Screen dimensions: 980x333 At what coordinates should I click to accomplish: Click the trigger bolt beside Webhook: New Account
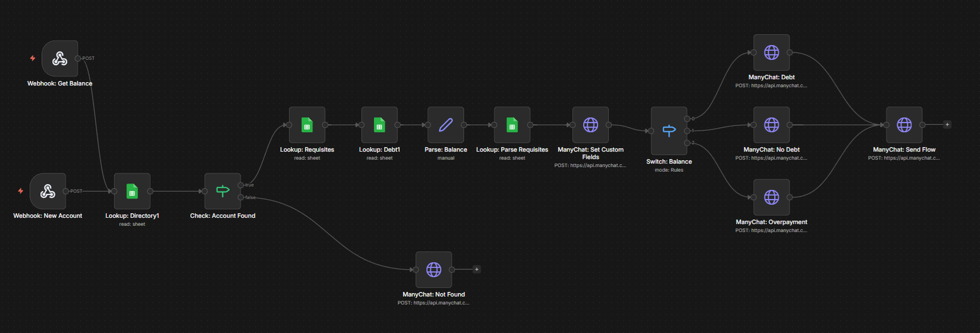(x=21, y=191)
